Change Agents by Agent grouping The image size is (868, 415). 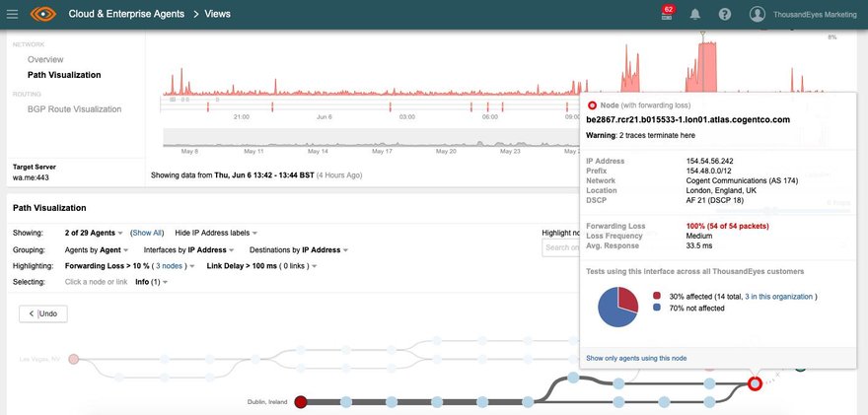97,250
